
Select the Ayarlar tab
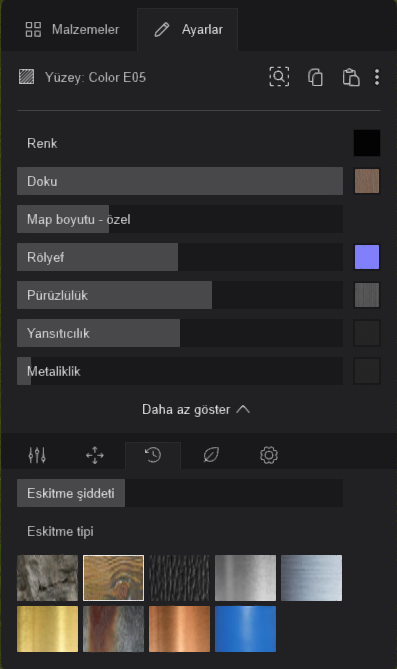[188, 29]
